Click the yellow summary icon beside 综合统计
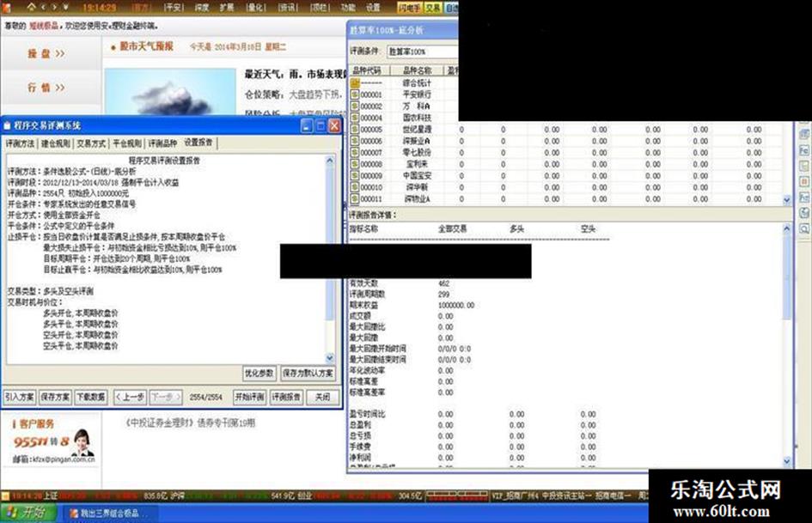 click(355, 82)
